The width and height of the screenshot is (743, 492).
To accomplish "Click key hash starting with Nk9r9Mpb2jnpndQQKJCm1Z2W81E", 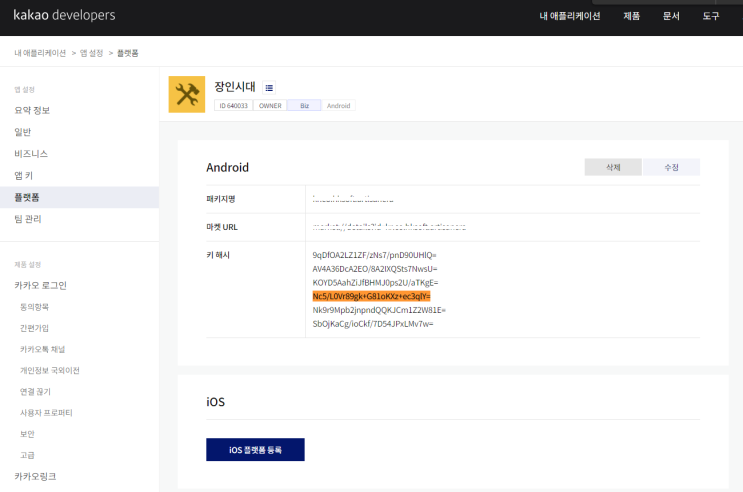I will pos(379,310).
